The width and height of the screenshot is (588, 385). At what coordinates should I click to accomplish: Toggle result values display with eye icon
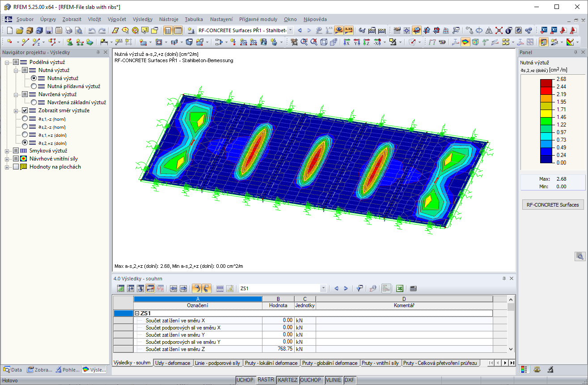tap(339, 30)
